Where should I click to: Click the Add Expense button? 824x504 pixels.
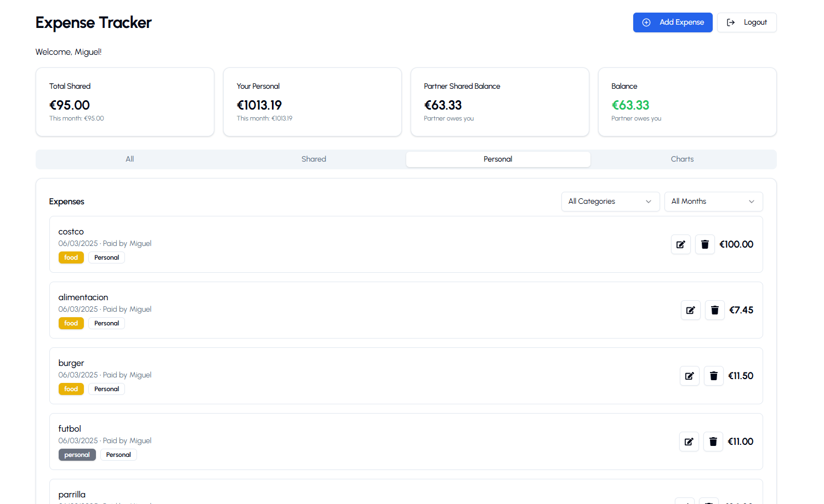click(673, 22)
